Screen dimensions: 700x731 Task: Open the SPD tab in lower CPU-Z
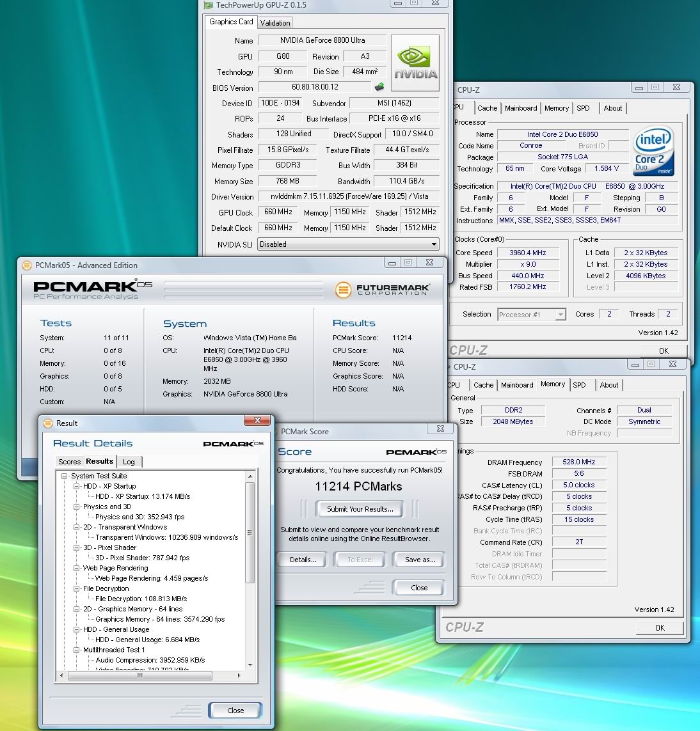pos(579,385)
